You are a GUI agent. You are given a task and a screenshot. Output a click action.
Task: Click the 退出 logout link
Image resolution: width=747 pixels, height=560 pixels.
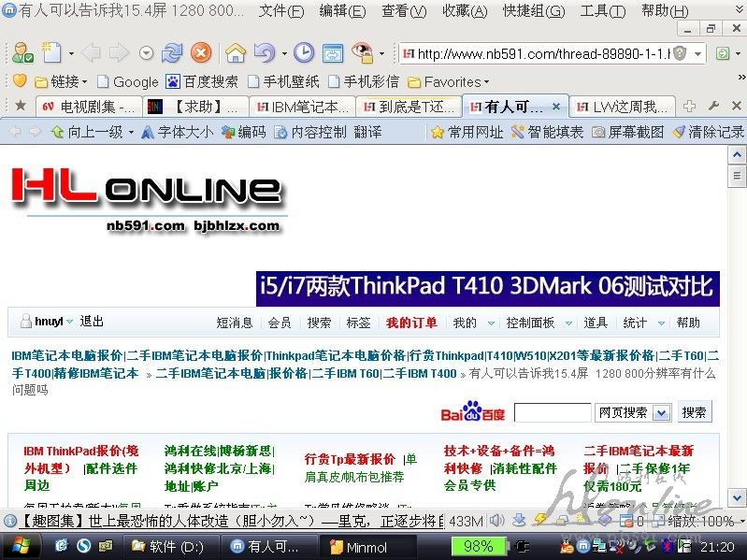pos(92,322)
